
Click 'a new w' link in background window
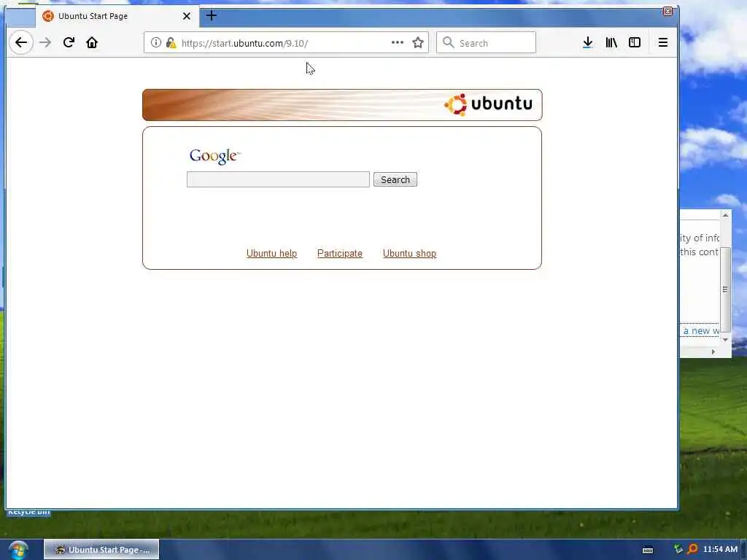coord(701,330)
